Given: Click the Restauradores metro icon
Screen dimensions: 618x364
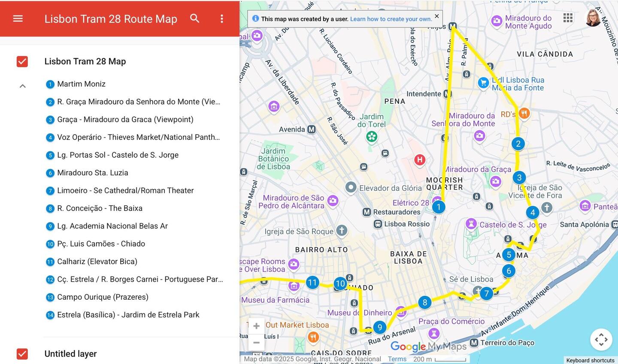Looking at the screenshot, I should 367,212.
